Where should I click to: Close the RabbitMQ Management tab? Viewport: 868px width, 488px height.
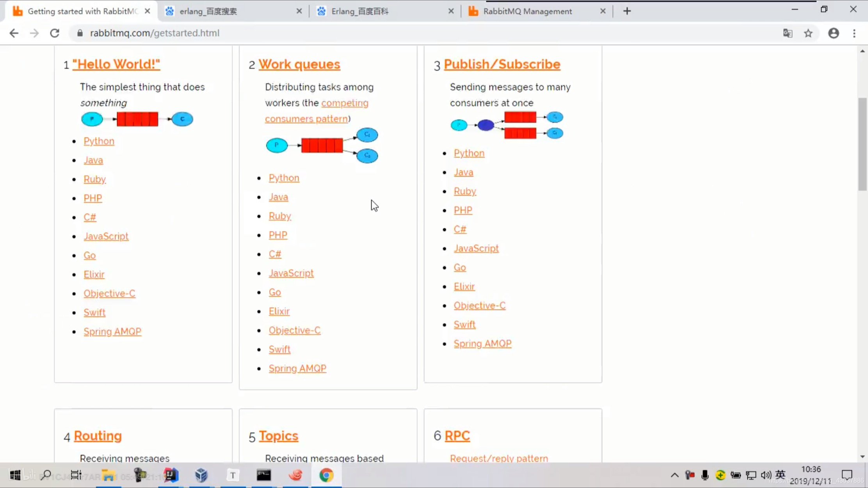pos(603,11)
